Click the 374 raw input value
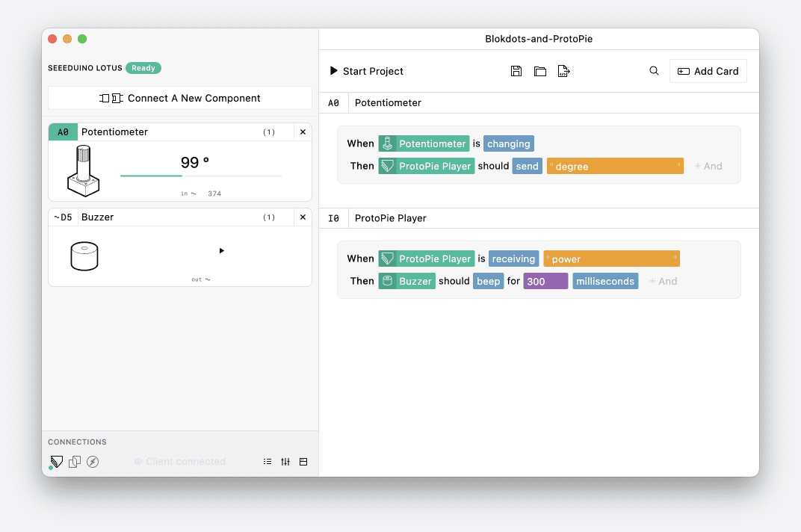Screen dimensions: 801x532 tap(214, 194)
